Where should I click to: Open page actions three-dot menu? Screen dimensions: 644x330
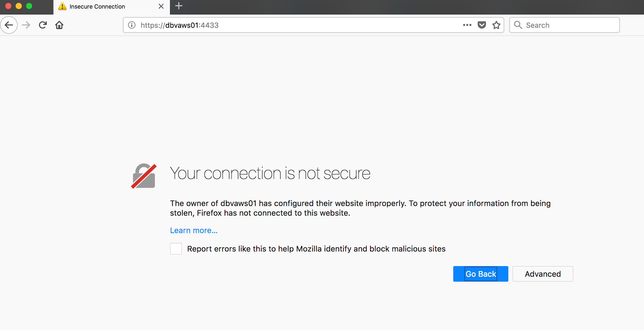467,25
